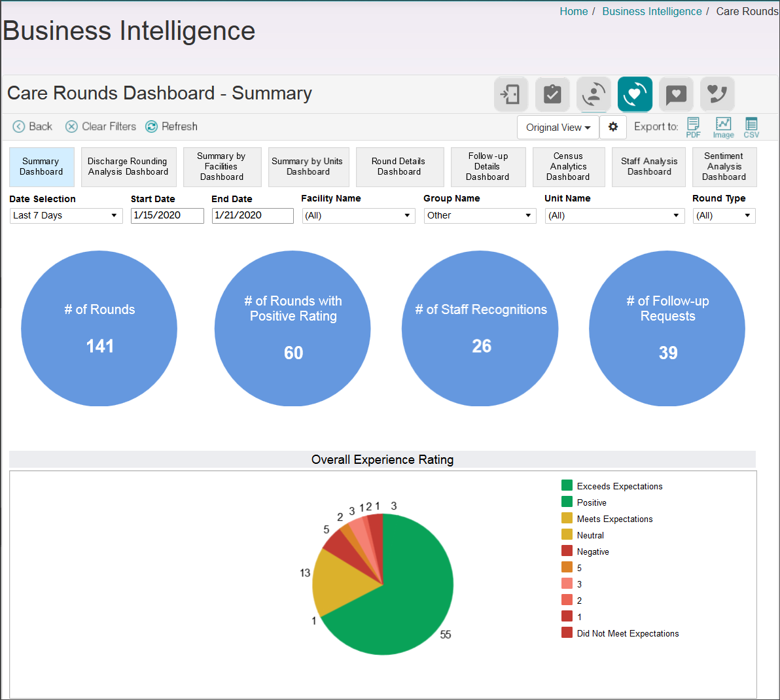Navigate to Home via the breadcrumb link
This screenshot has height=700, width=780.
[574, 11]
